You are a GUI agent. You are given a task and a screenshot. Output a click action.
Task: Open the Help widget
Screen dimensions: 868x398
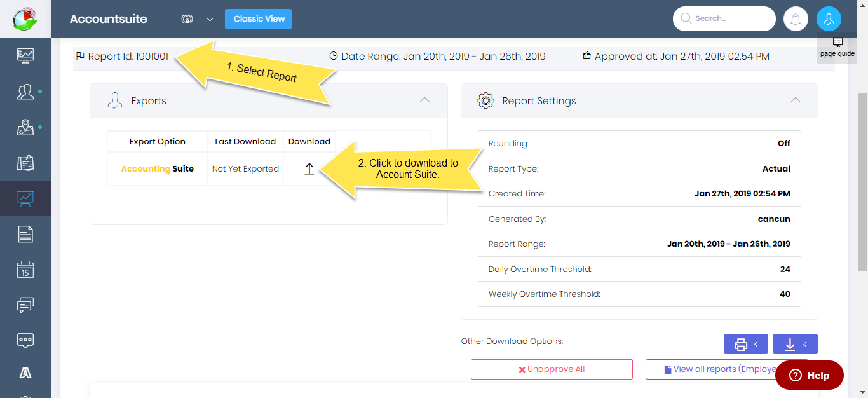pos(810,375)
